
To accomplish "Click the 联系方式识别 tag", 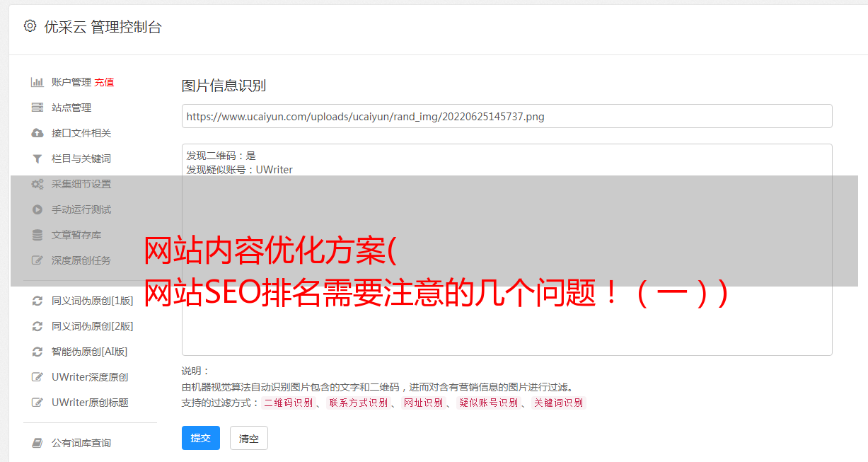I will pos(359,403).
